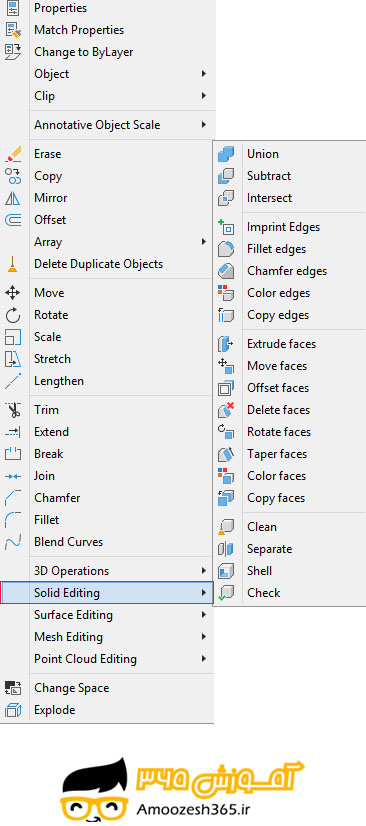The width and height of the screenshot is (366, 826).
Task: Click the Union icon in the submenu
Action: (226, 154)
